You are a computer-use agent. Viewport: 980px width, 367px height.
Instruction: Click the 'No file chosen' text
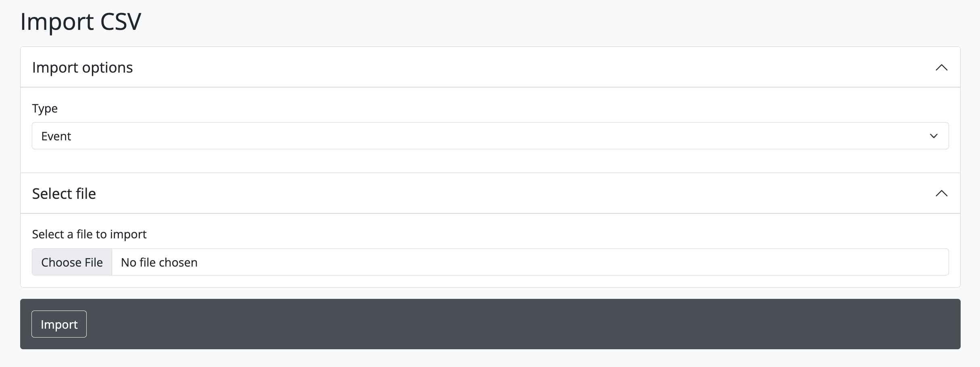159,263
